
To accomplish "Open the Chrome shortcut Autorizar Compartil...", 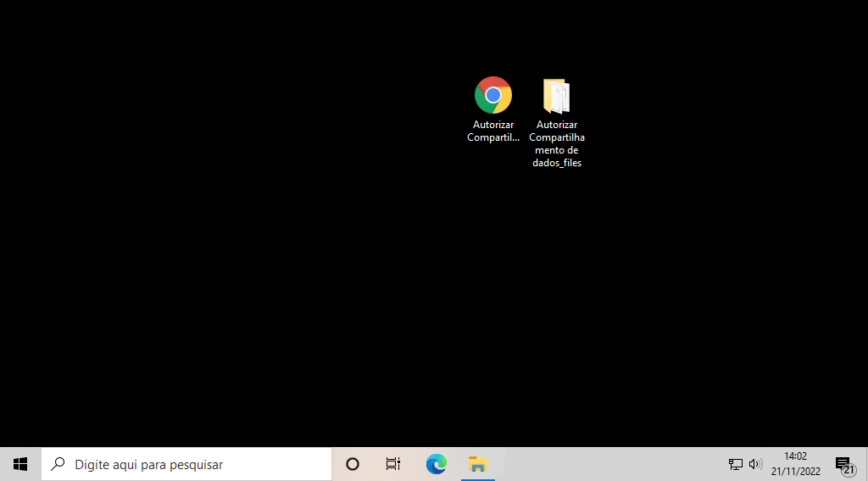I will tap(492, 95).
